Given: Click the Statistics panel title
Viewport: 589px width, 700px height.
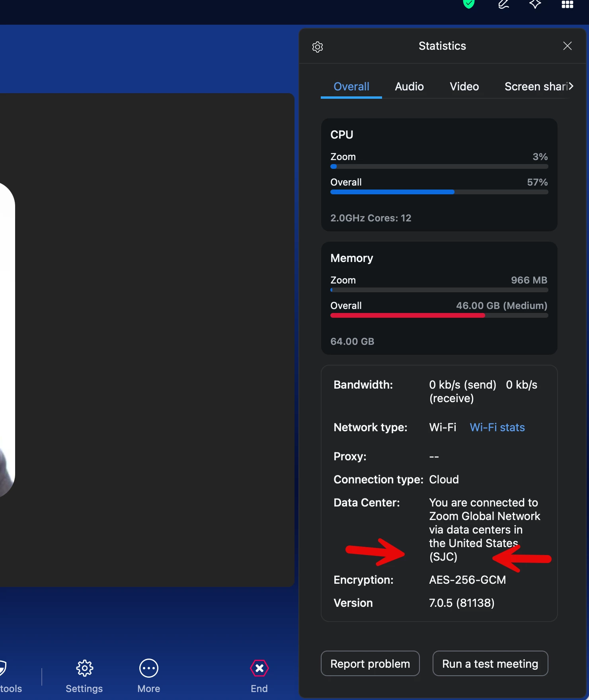Looking at the screenshot, I should 442,46.
